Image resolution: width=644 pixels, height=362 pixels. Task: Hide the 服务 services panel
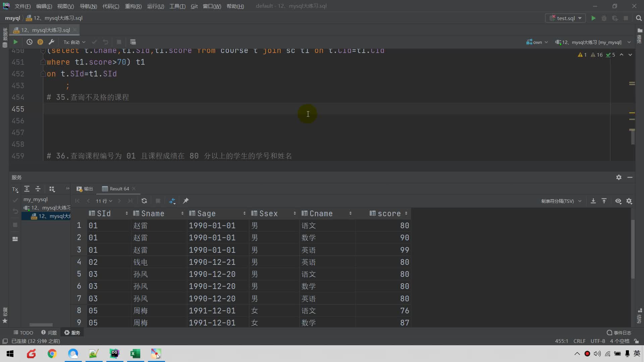(630, 177)
